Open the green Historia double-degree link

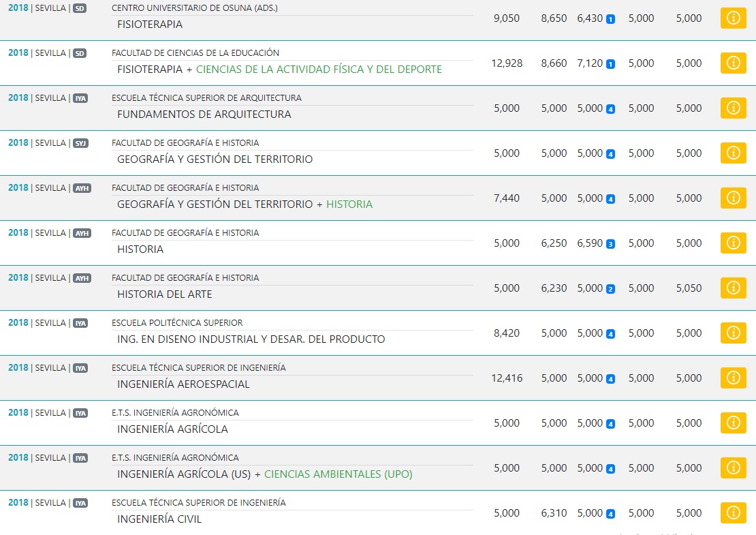349,204
